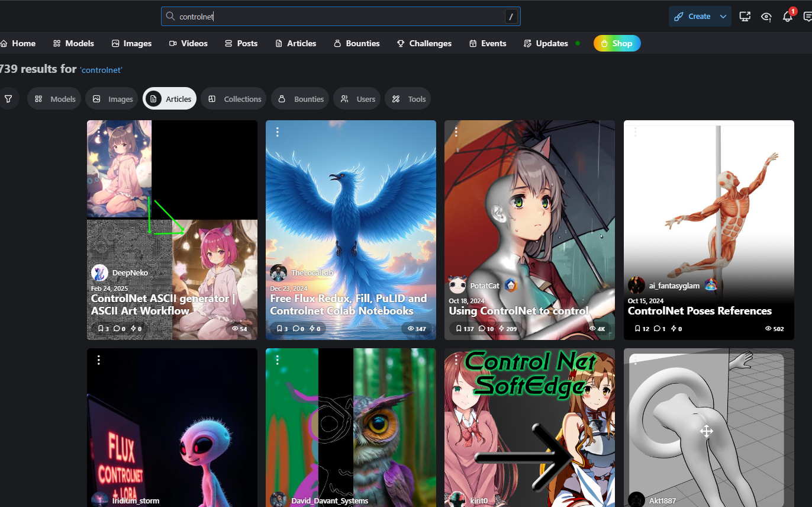Click the Create button
Image resolution: width=812 pixels, height=507 pixels.
(x=692, y=17)
